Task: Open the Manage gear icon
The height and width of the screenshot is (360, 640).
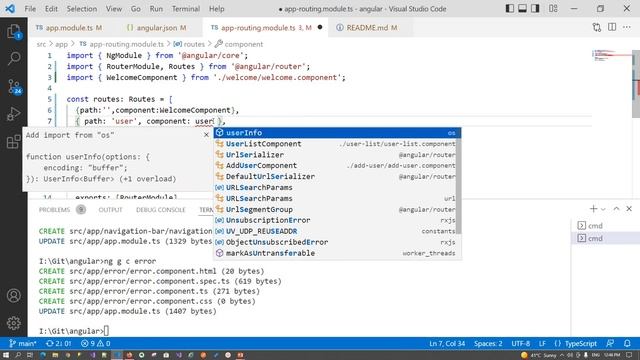Action: click(13, 323)
